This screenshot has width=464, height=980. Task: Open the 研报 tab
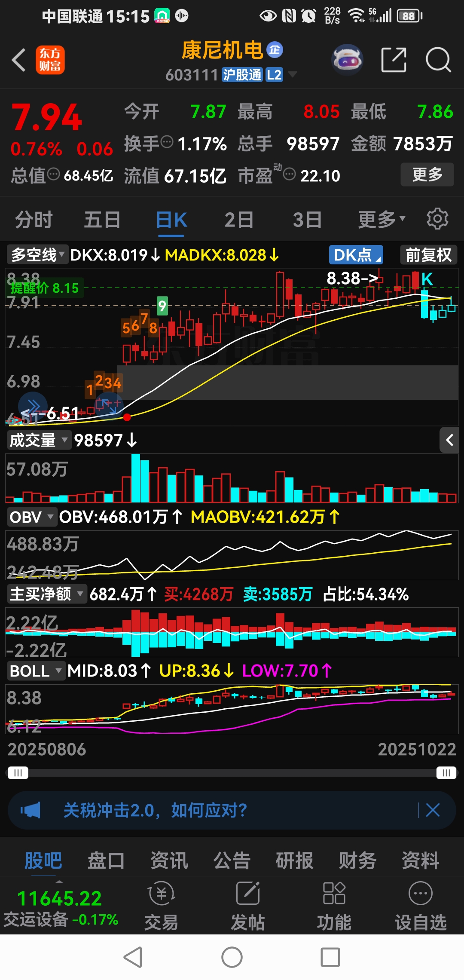click(x=294, y=861)
